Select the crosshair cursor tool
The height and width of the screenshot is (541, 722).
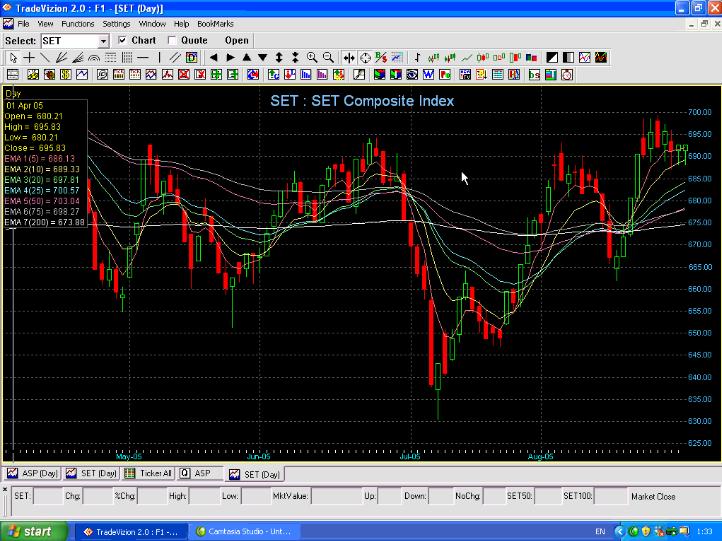coord(29,58)
